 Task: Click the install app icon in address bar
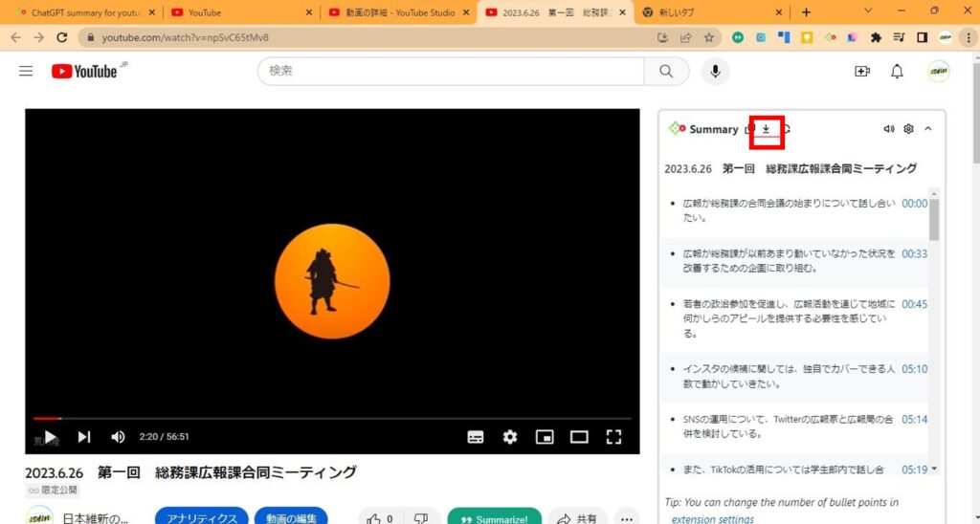(x=663, y=37)
